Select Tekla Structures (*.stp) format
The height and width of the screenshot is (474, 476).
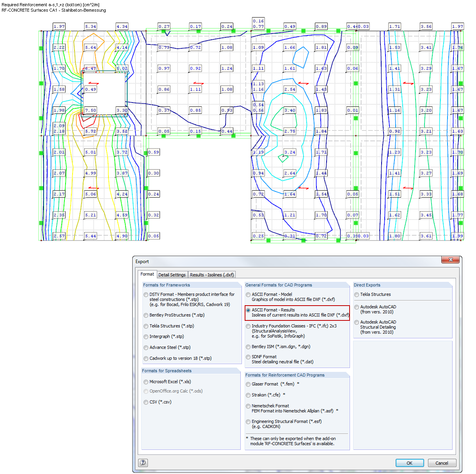[x=146, y=326]
